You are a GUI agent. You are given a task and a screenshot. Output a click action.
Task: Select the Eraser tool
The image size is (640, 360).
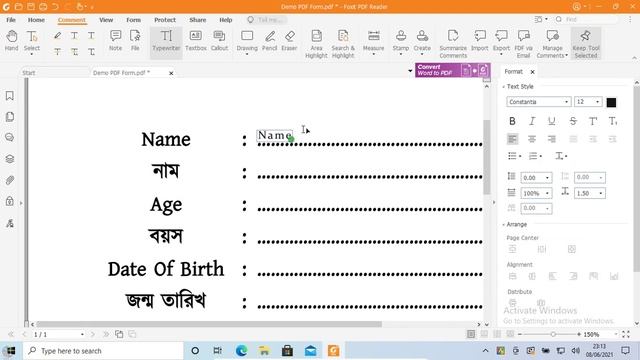(x=289, y=40)
